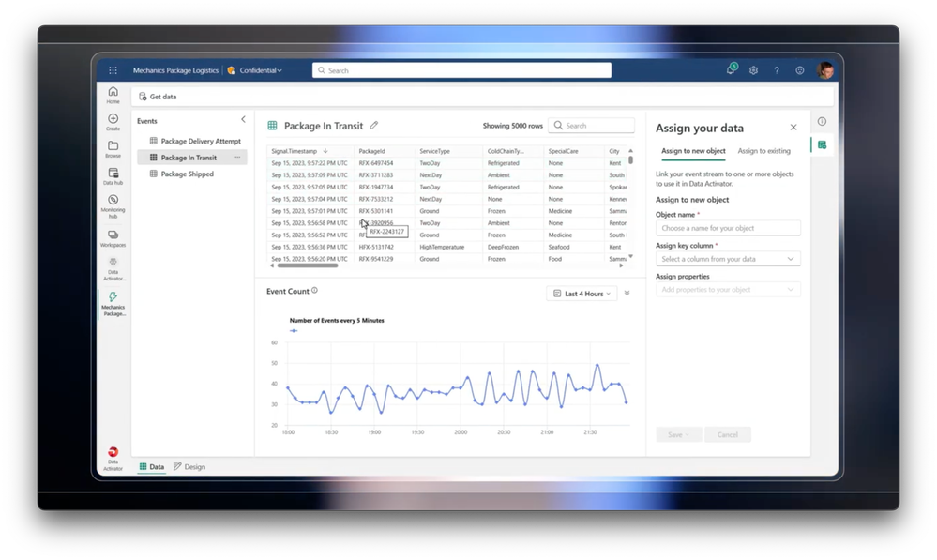The width and height of the screenshot is (937, 560).
Task: Close the Assign your data panel
Action: click(793, 128)
